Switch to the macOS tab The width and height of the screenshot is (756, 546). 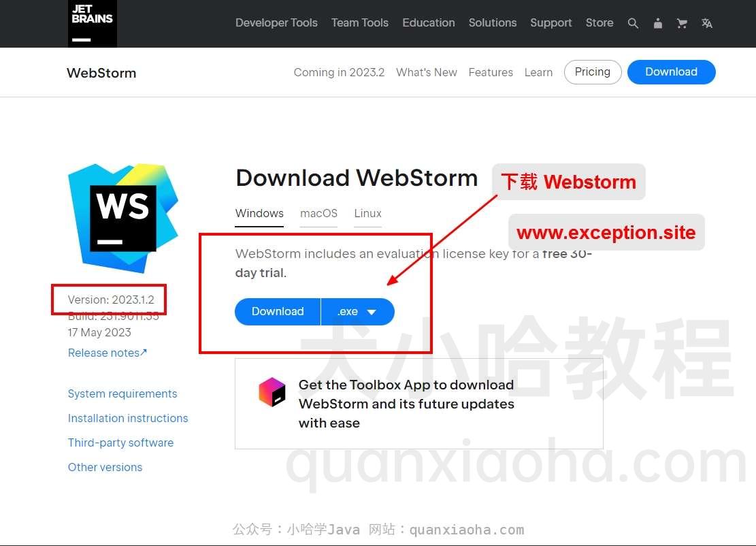(318, 214)
